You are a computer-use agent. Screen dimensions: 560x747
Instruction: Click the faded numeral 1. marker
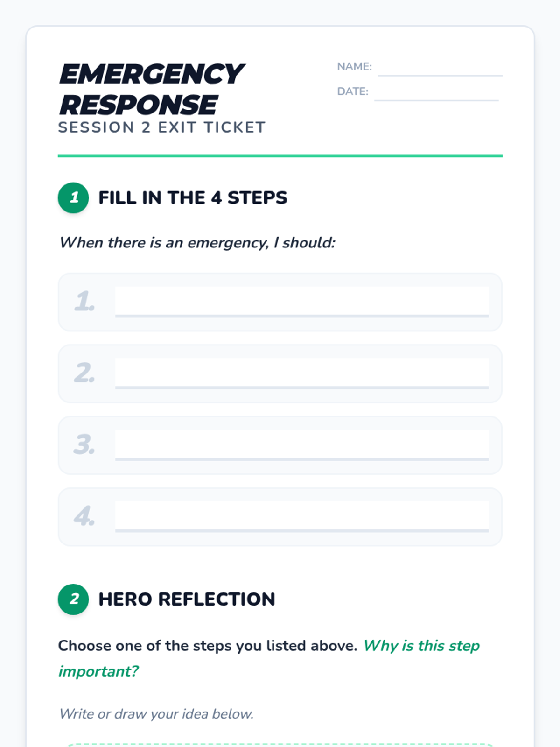click(x=84, y=302)
